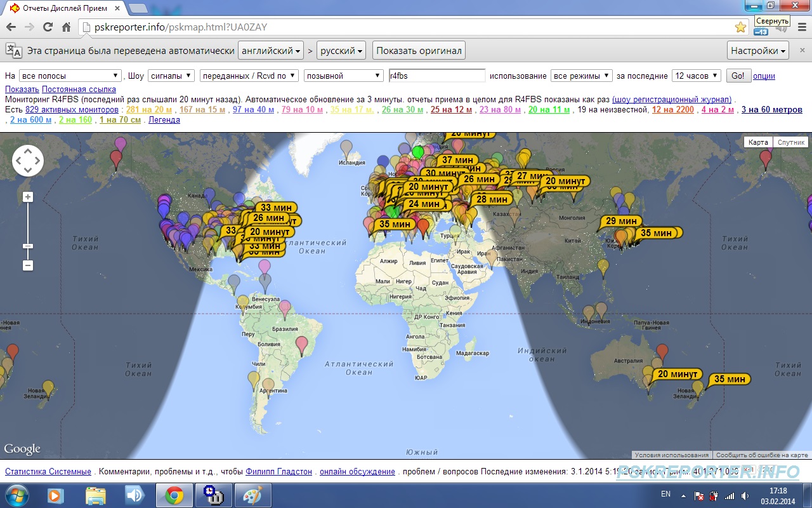Screen dimensions: 812x508
Task: Click the browser back arrow
Action: (11, 27)
